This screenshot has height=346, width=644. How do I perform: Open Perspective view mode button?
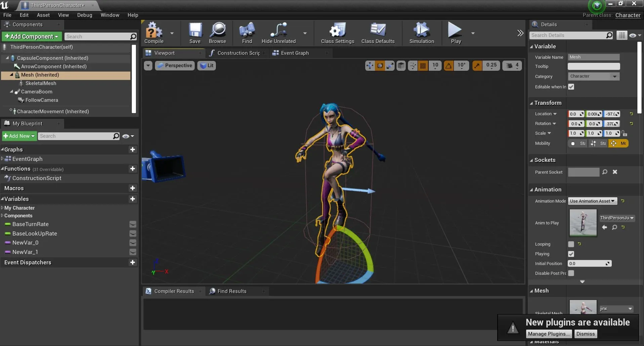pyautogui.click(x=175, y=66)
